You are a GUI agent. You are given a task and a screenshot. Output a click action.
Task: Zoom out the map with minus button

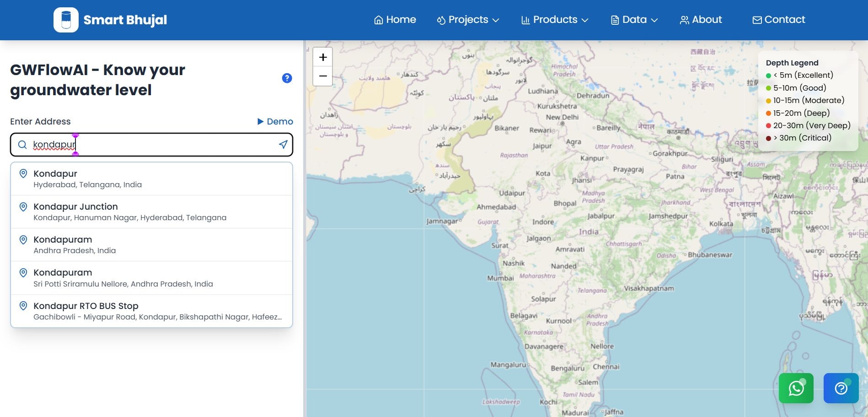(323, 76)
